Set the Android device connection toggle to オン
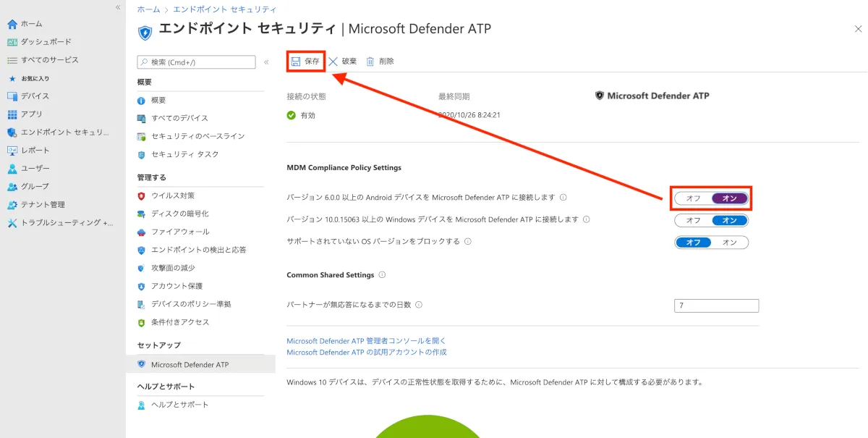The width and height of the screenshot is (868, 438). [x=730, y=198]
